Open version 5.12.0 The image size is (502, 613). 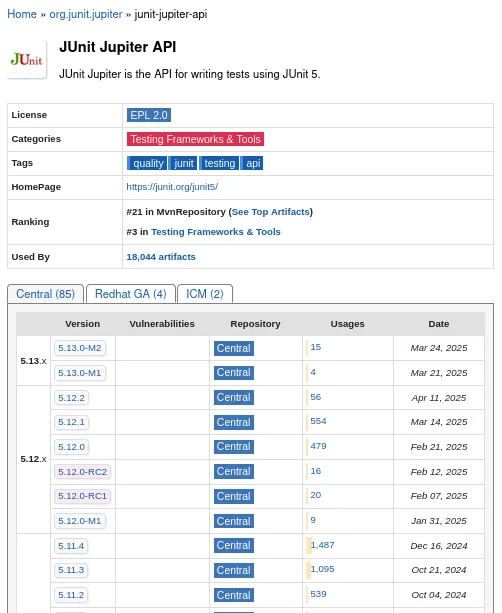72,447
